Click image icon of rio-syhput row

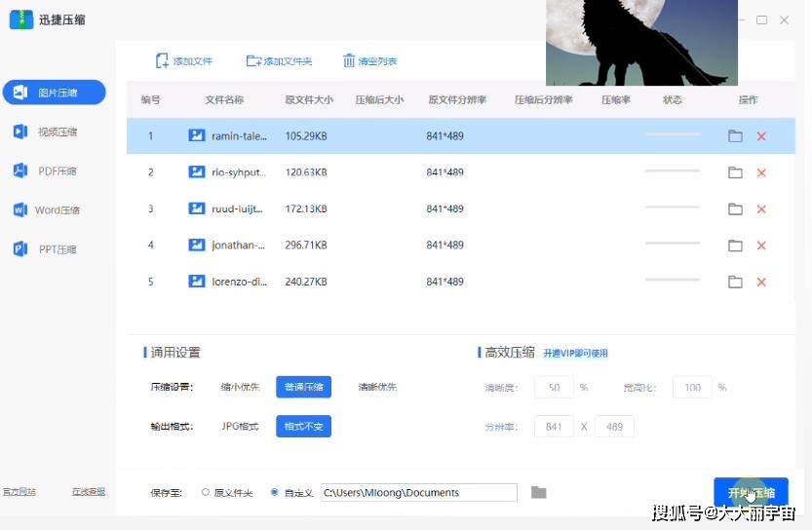[196, 171]
